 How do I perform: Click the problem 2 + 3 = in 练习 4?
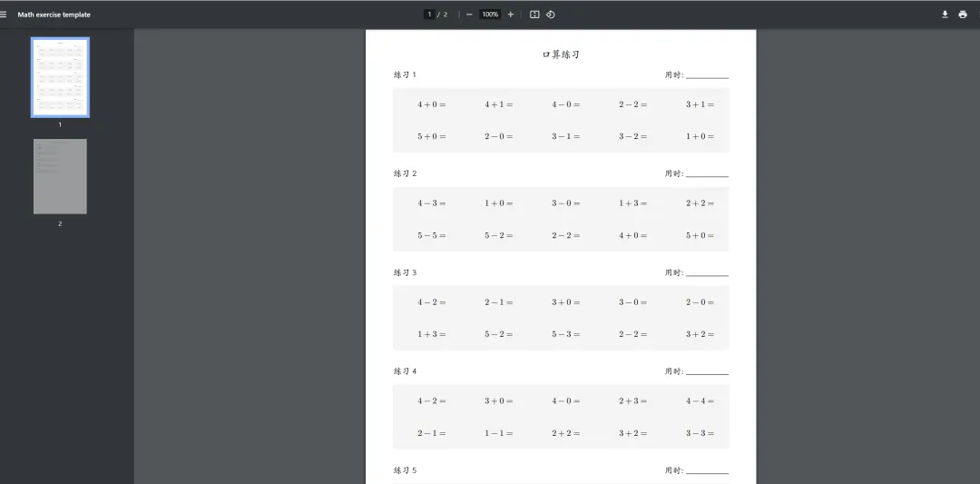pos(633,400)
